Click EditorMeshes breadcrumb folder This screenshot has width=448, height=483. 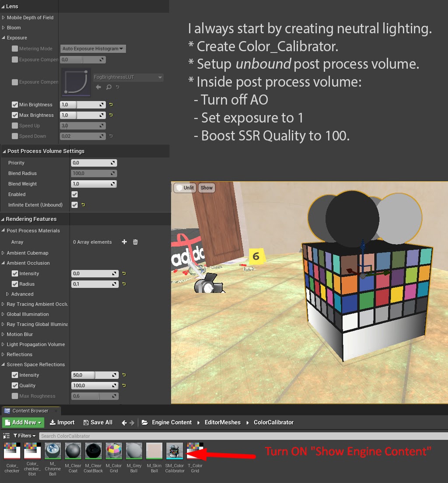point(222,423)
